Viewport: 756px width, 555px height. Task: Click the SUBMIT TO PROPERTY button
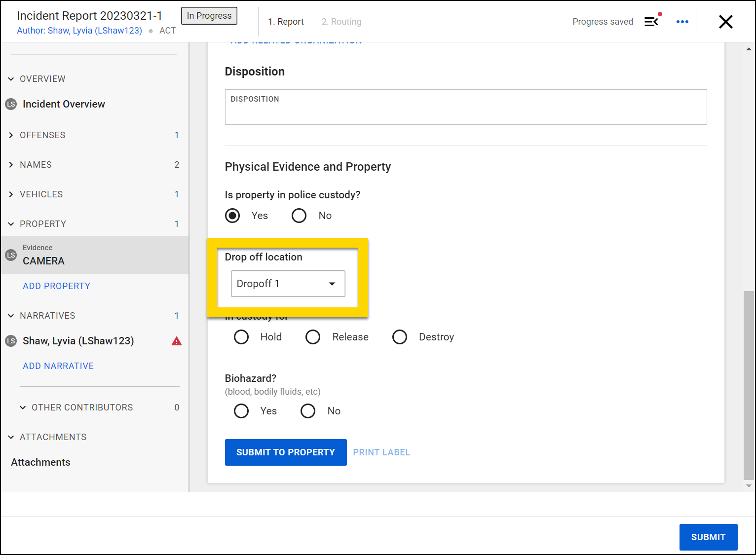coord(286,452)
